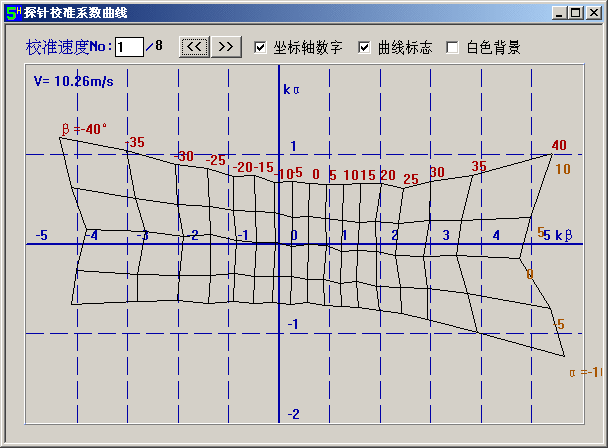
Task: Enable the 白色背景 checkbox
Action: 452,47
